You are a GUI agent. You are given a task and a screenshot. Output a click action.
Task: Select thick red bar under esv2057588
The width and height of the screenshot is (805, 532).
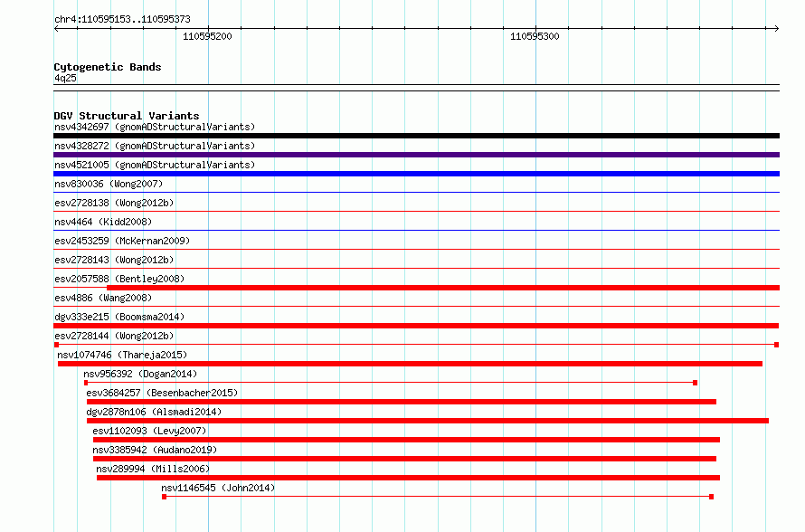pyautogui.click(x=443, y=288)
